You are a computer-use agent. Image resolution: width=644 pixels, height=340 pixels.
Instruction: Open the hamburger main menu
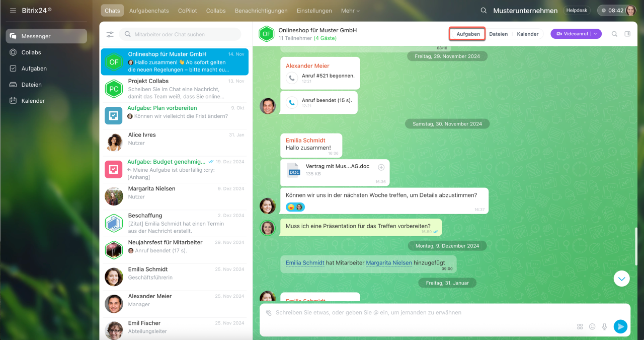(x=13, y=10)
